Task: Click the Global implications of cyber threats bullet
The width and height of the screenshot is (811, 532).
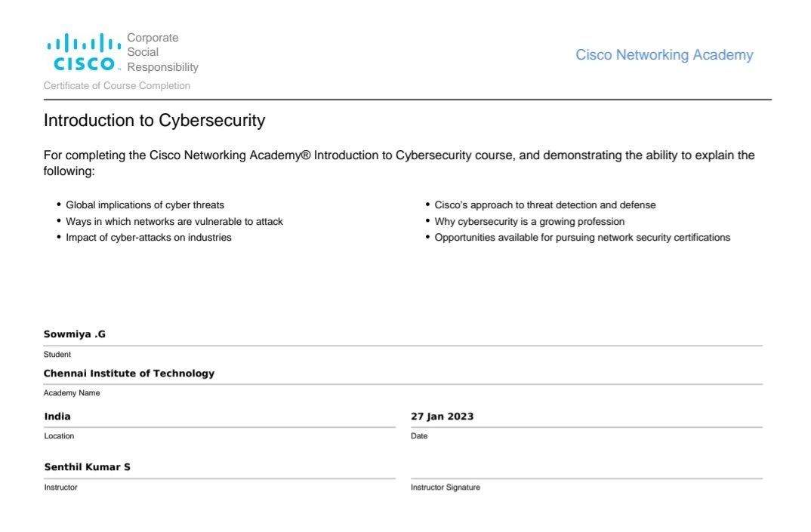Action: coord(145,204)
